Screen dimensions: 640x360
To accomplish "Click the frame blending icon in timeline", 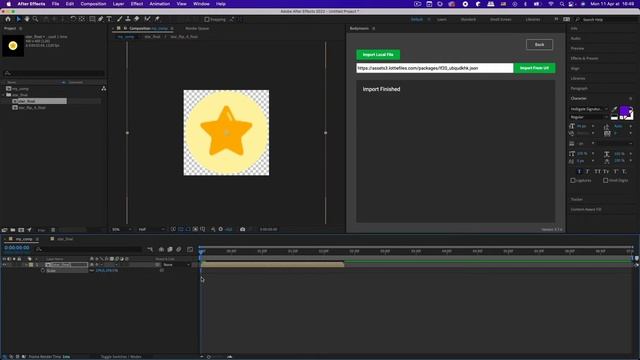I will tap(170, 249).
